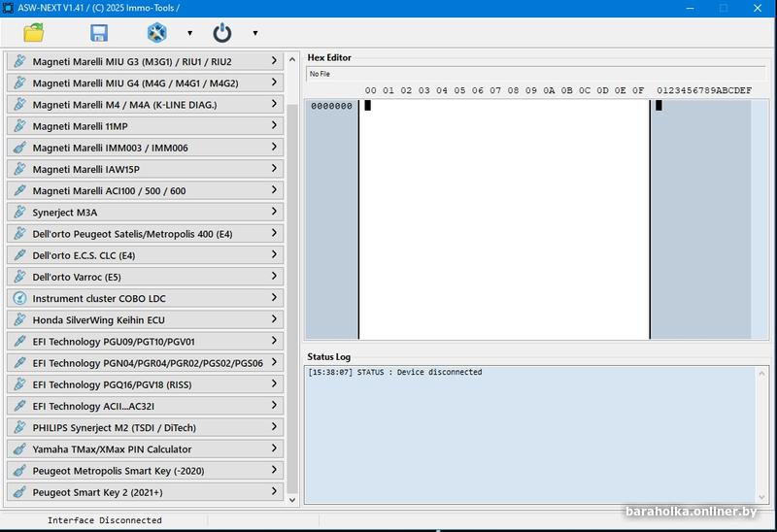This screenshot has width=777, height=532.
Task: Click icon beside Magneti Marelli MIU G4 entry
Action: tap(19, 83)
